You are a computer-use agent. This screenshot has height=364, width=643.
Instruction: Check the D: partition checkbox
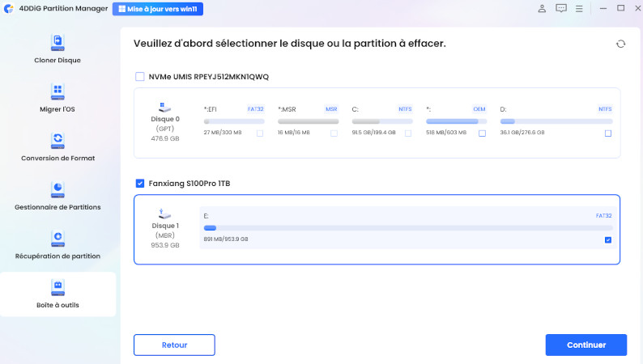coord(608,133)
